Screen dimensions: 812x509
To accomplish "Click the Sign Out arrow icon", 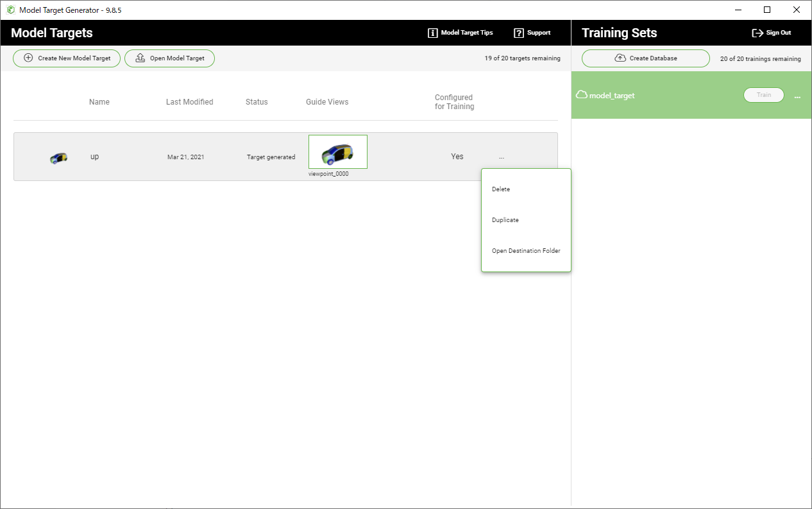I will [757, 33].
